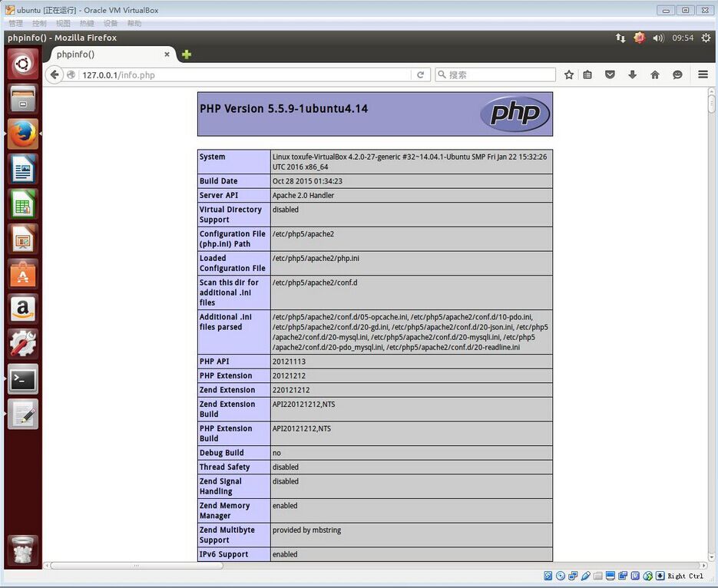Screen dimensions: 718x588
Task: Open session gear menu in panel
Action: [706, 38]
